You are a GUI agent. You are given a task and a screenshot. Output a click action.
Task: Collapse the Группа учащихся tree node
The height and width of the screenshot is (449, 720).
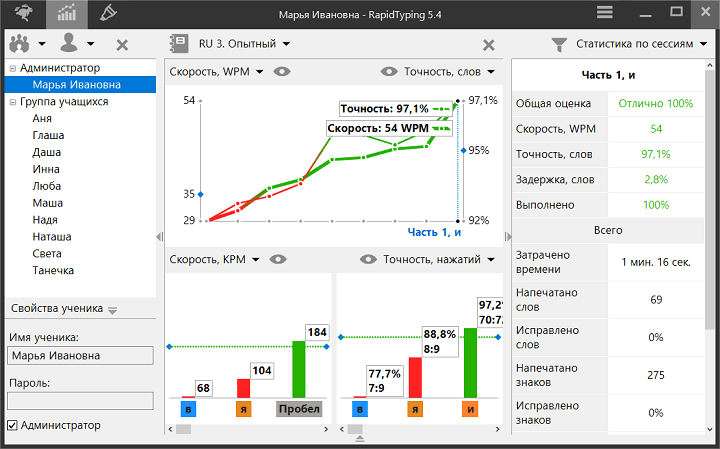(13, 102)
